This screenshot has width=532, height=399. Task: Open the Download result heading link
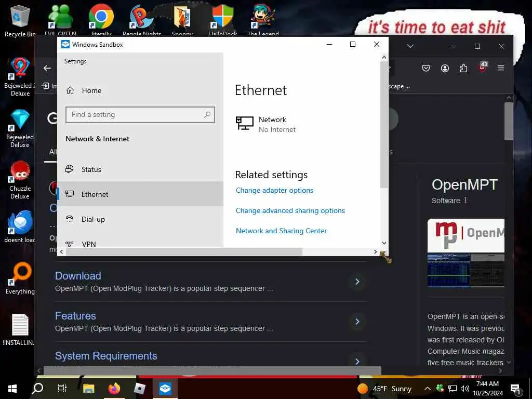(x=78, y=276)
